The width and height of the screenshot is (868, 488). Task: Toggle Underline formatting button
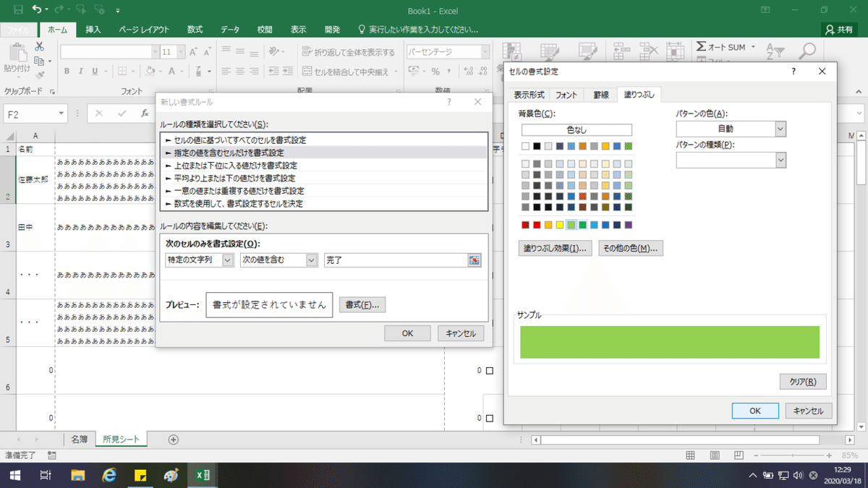pyautogui.click(x=95, y=72)
